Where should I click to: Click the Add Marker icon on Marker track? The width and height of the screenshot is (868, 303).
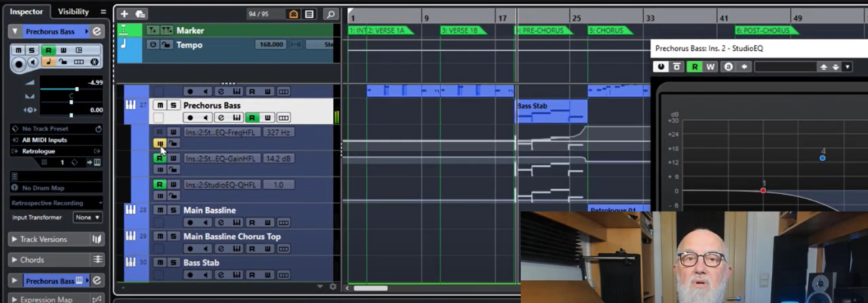[152, 30]
